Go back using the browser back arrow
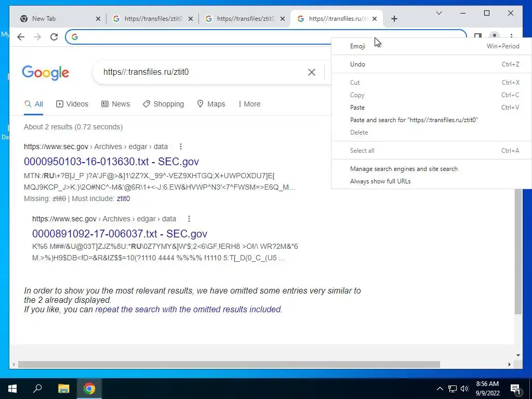The height and width of the screenshot is (399, 532). point(21,37)
